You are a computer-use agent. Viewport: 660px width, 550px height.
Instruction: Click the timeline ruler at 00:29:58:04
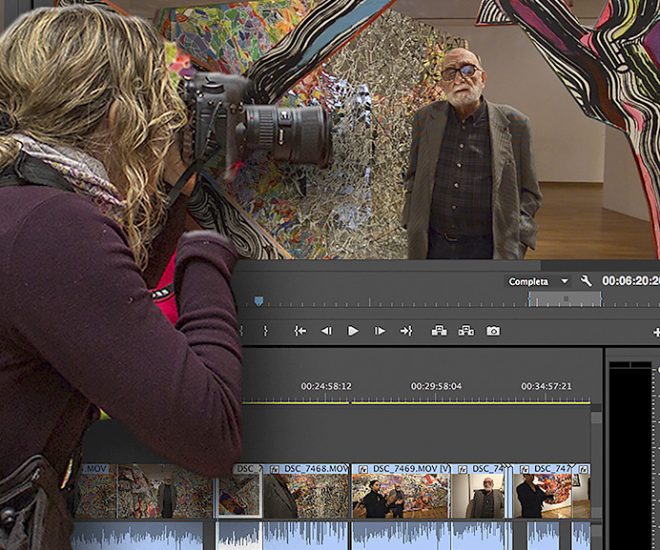coord(436,386)
